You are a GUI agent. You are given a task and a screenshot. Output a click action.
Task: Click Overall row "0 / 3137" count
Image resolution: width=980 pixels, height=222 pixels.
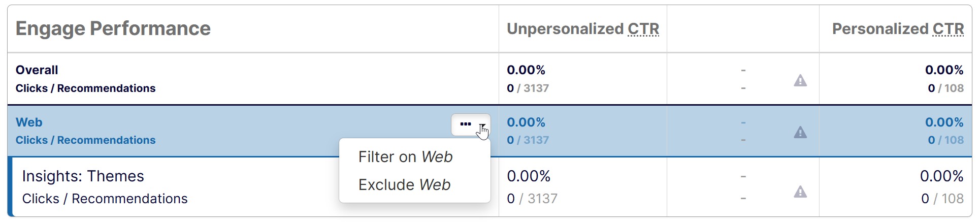528,88
